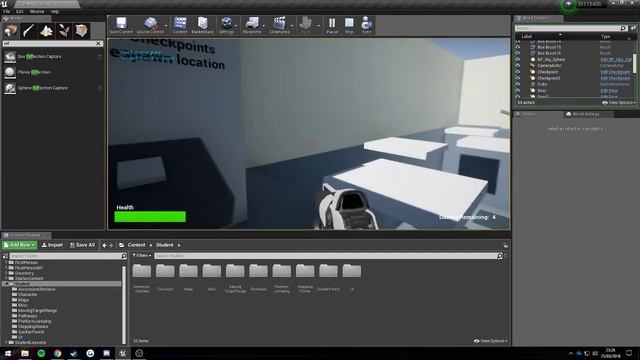Toggle visibility of Checkpoint actor
The image size is (640, 360).
point(518,72)
